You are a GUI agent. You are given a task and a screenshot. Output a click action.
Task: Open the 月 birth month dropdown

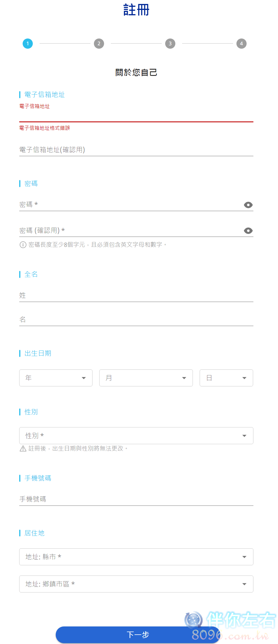point(146,378)
